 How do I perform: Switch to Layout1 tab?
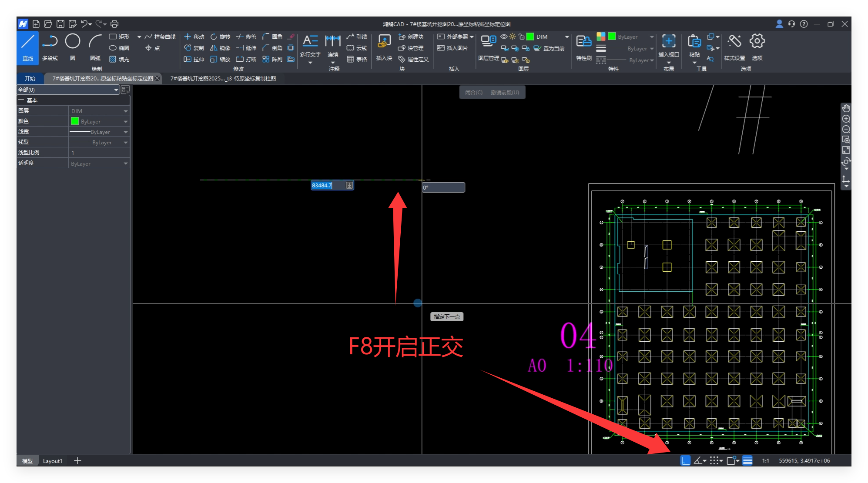pos(53,461)
